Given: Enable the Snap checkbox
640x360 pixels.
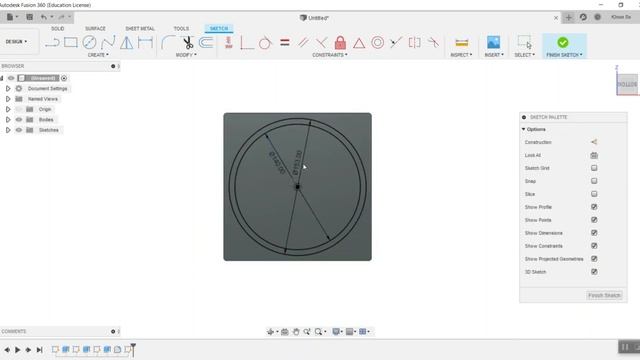Looking at the screenshot, I should [594, 181].
